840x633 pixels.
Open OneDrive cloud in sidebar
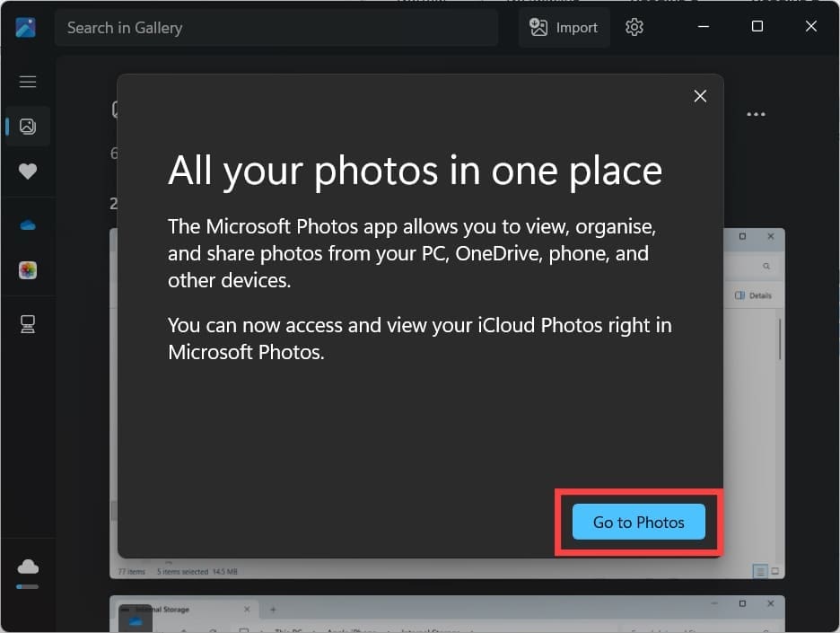tap(28, 225)
